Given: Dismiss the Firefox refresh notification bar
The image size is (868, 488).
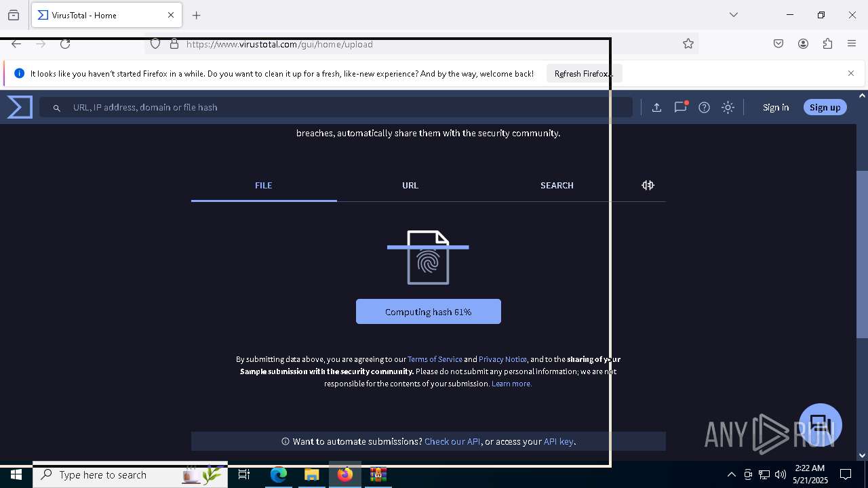Looking at the screenshot, I should click(x=851, y=73).
